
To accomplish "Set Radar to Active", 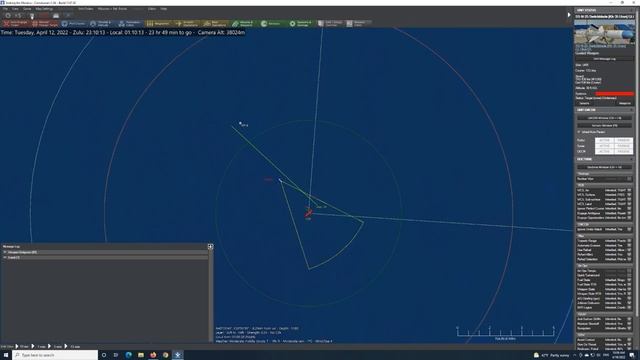I will (x=604, y=140).
